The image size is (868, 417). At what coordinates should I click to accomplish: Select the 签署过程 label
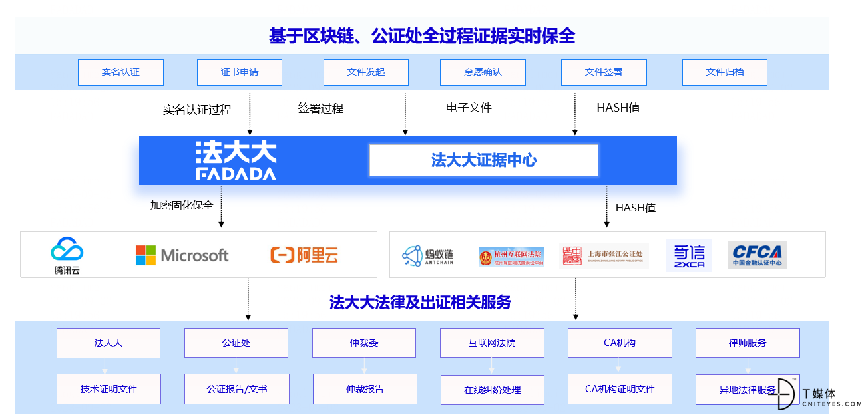pos(321,108)
